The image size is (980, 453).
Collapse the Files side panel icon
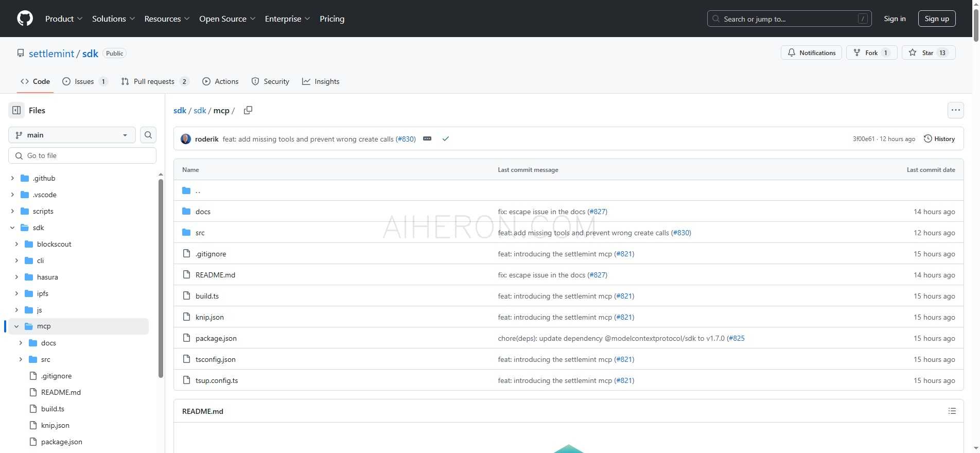[x=16, y=110]
